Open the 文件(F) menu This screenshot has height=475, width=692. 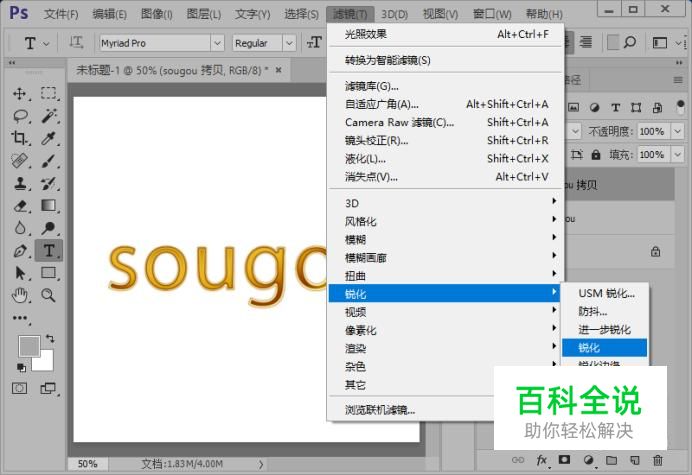click(x=61, y=14)
